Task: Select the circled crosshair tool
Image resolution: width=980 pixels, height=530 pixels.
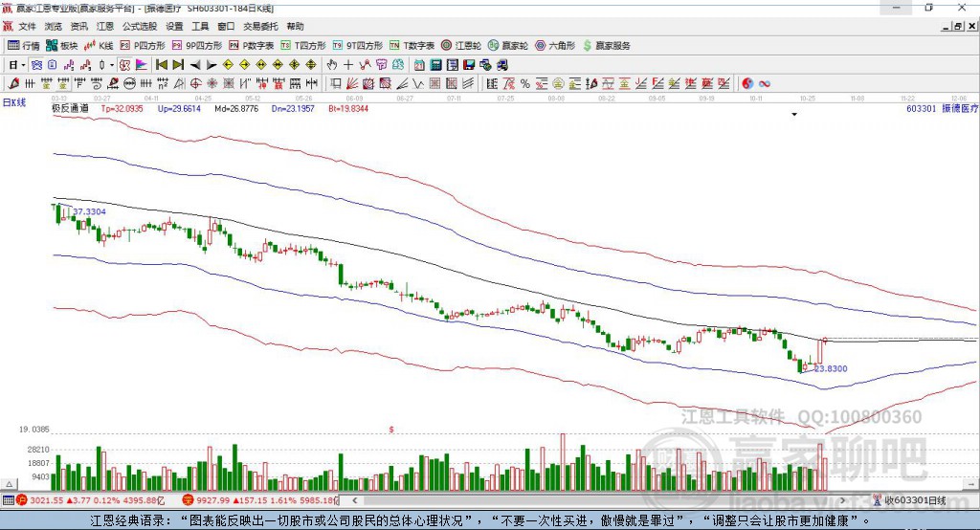Action: click(x=195, y=83)
